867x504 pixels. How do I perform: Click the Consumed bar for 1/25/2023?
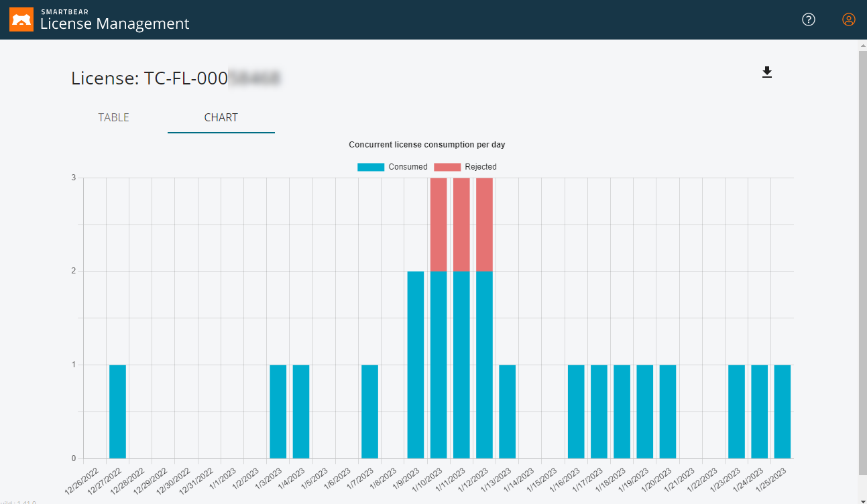tap(782, 412)
